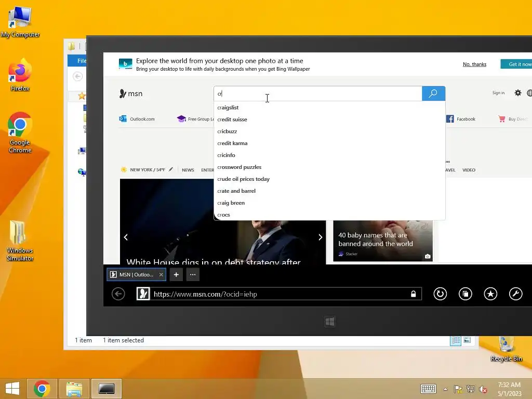This screenshot has height=399, width=532.
Task: Close the MSN | Outlook browser tab
Action: point(161,274)
